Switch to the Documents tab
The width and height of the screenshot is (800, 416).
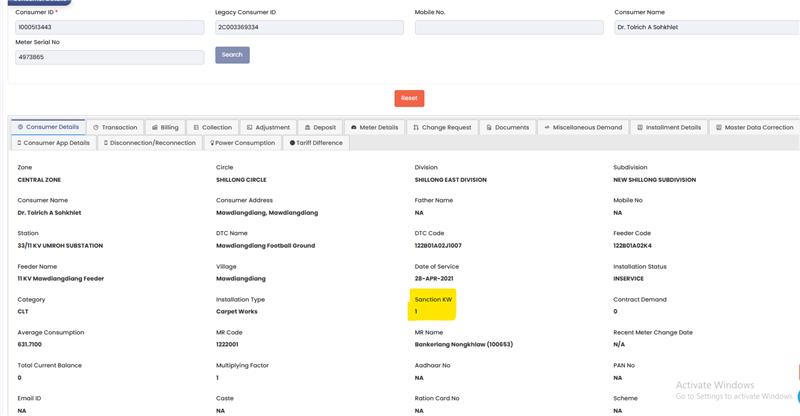click(508, 128)
